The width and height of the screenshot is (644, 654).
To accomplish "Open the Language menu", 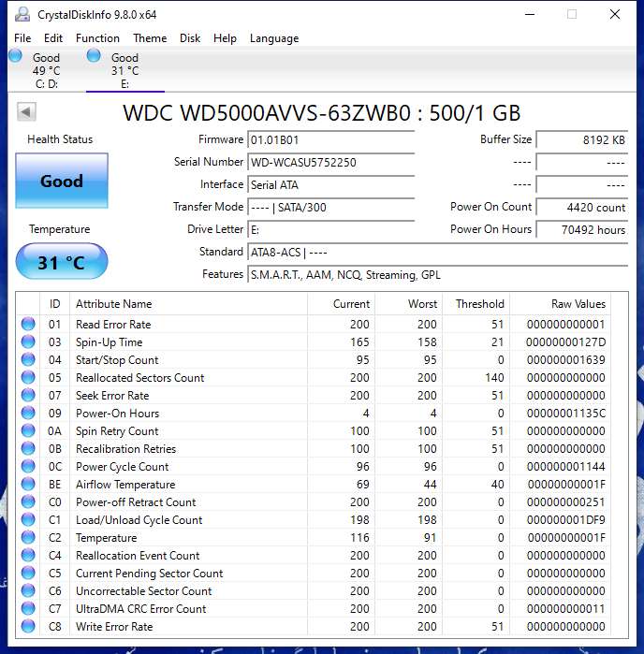I will click(x=274, y=38).
